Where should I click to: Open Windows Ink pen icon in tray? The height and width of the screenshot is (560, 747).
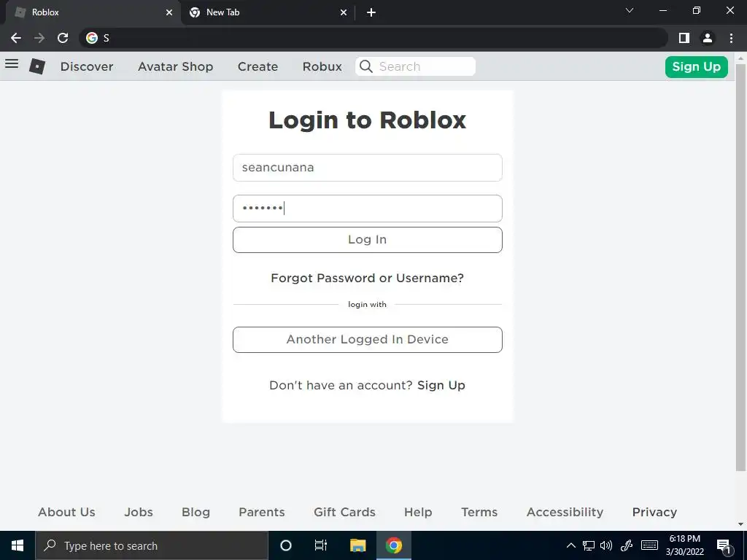[x=627, y=545]
